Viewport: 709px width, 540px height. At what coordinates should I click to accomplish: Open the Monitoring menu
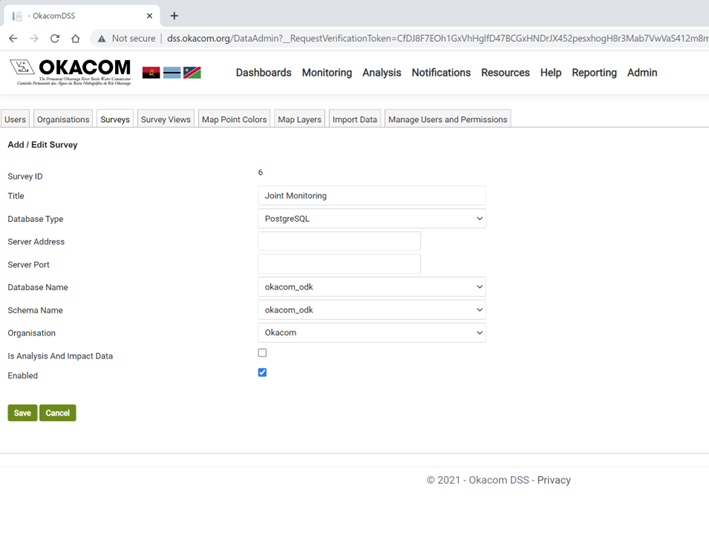tap(327, 73)
